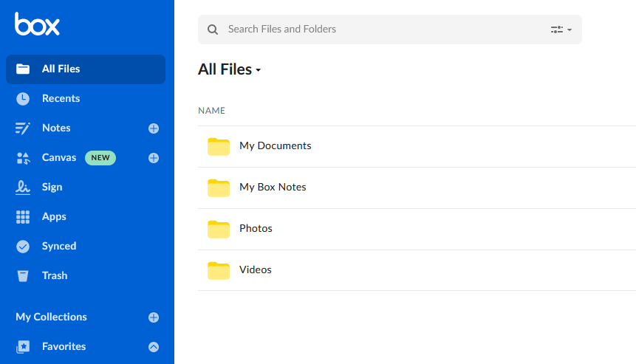Open the Favorites collection

click(x=64, y=346)
